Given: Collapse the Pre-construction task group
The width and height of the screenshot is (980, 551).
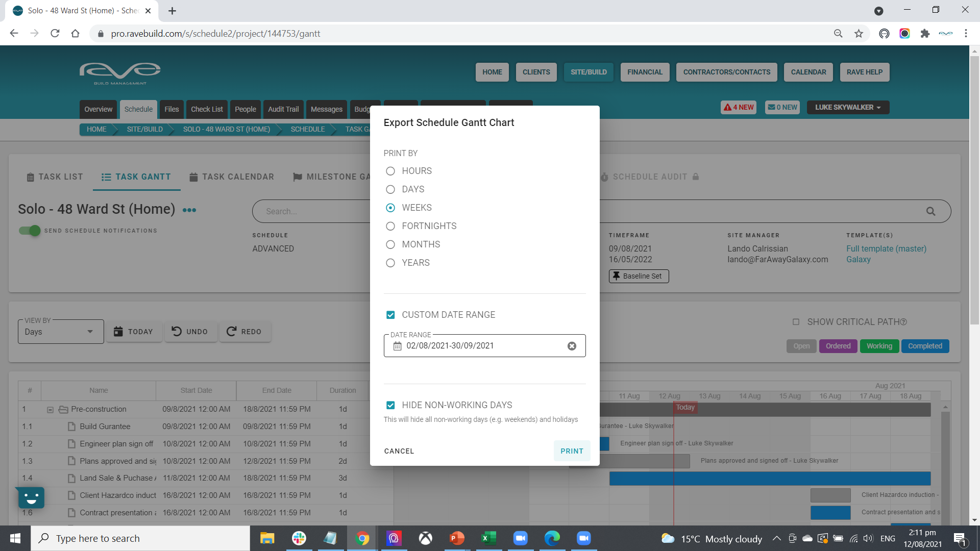Looking at the screenshot, I should coord(50,410).
